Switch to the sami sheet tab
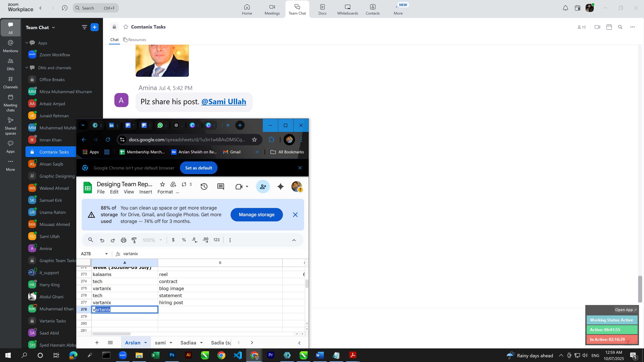644x362 pixels. pos(160,343)
